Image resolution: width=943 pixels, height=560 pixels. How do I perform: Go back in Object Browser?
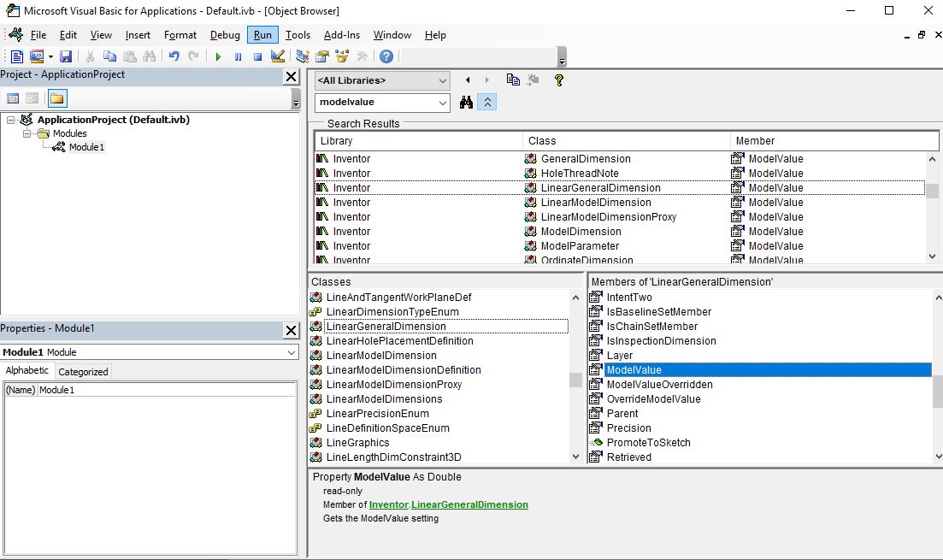point(468,80)
